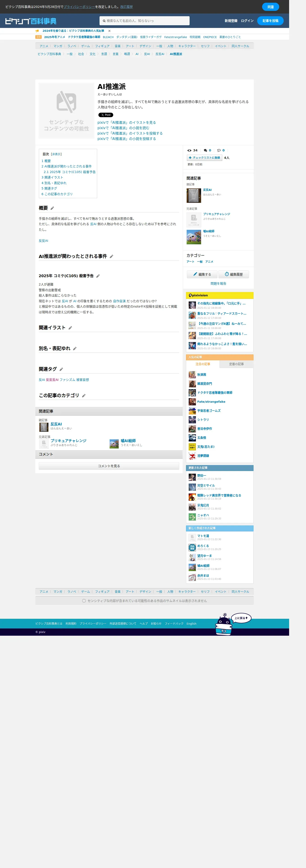The height and width of the screenshot is (868, 306).
Task: Click the コメントを見る button
Action: pyautogui.click(x=109, y=466)
